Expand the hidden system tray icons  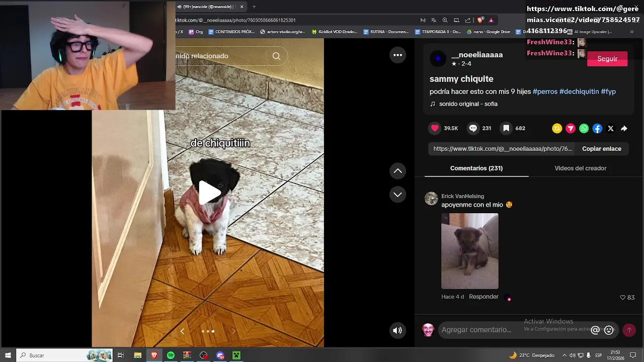click(x=564, y=355)
